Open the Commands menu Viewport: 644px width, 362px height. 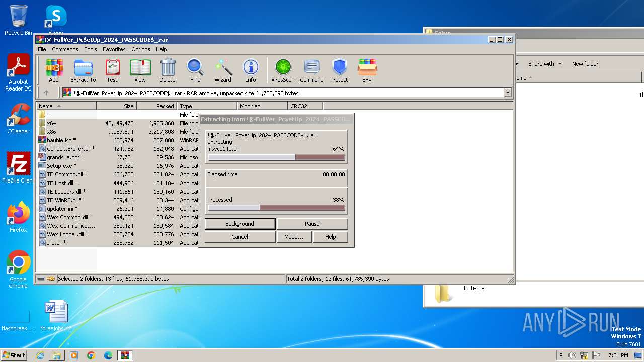tap(65, 49)
